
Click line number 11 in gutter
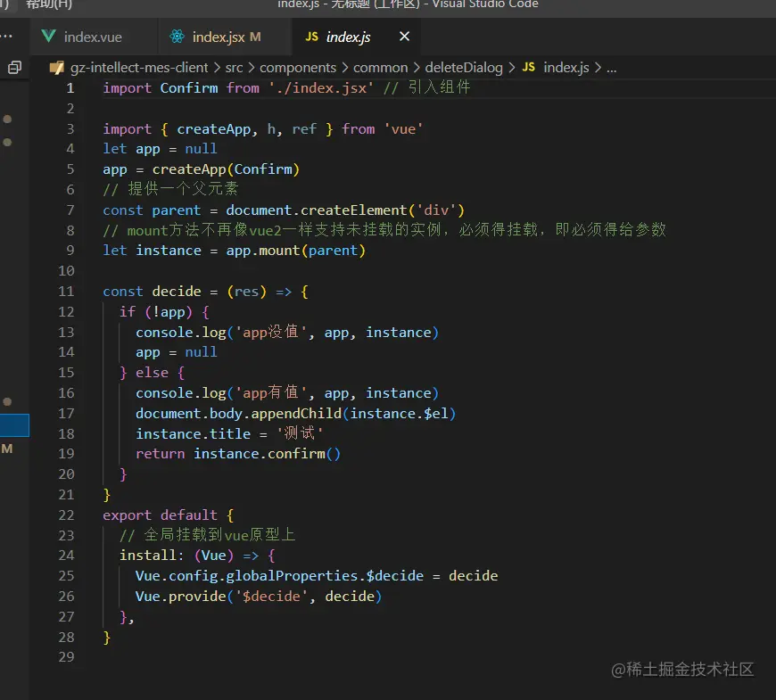pos(66,292)
